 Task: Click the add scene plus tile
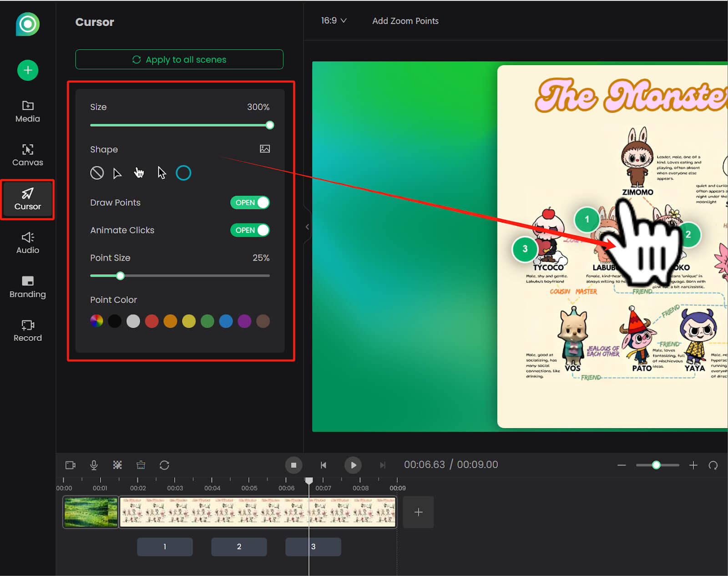[419, 512]
